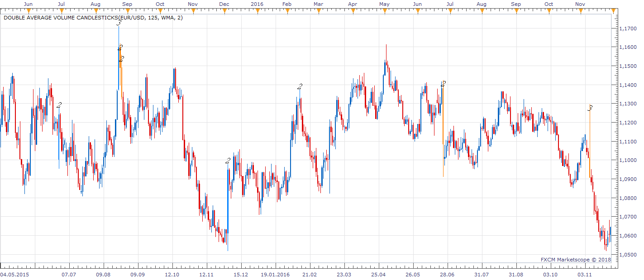Click the 1,1600 price axis label

point(627,47)
